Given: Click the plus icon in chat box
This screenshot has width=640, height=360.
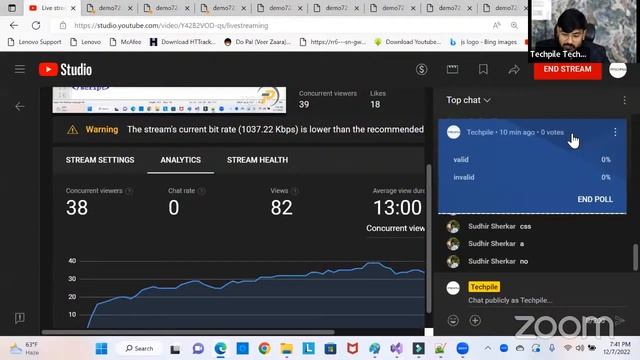Looking at the screenshot, I should pos(475,320).
